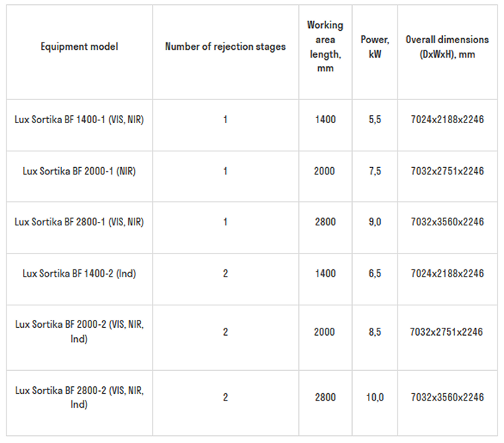The height and width of the screenshot is (443, 504).
Task: Select the Number of rejection stages header
Action: (x=225, y=47)
